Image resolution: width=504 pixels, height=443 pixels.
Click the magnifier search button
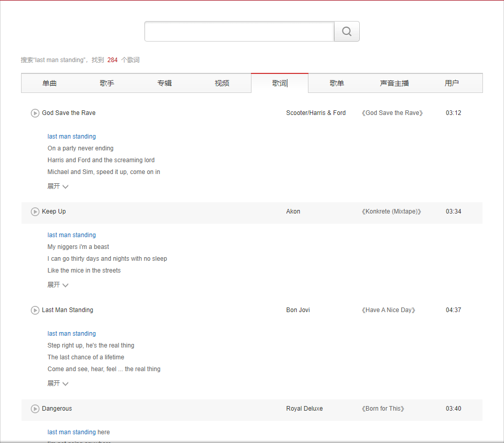[x=347, y=31]
